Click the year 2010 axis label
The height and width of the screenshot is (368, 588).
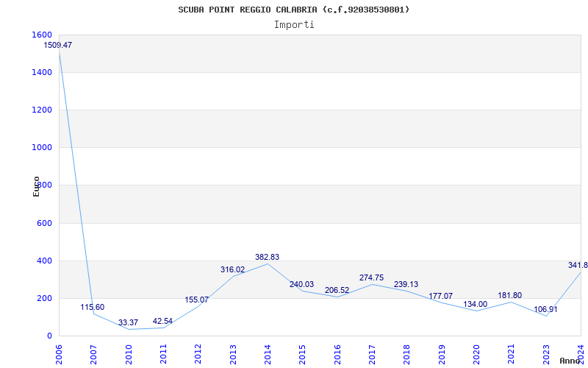pos(129,355)
